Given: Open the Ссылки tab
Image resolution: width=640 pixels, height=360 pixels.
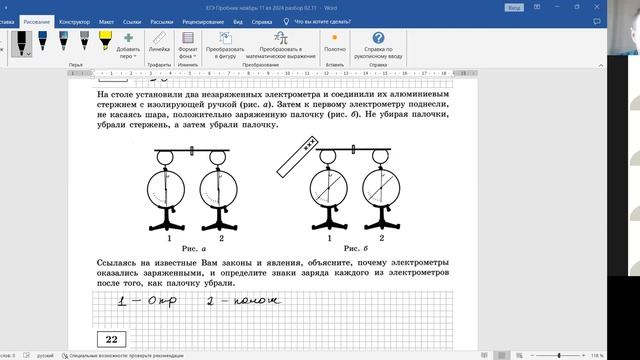Looking at the screenshot, I should point(132,22).
